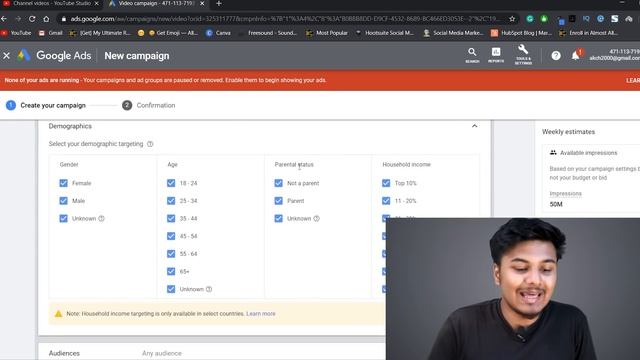This screenshot has width=640, height=360.
Task: Uncheck the Parent checkbox
Action: tap(278, 201)
